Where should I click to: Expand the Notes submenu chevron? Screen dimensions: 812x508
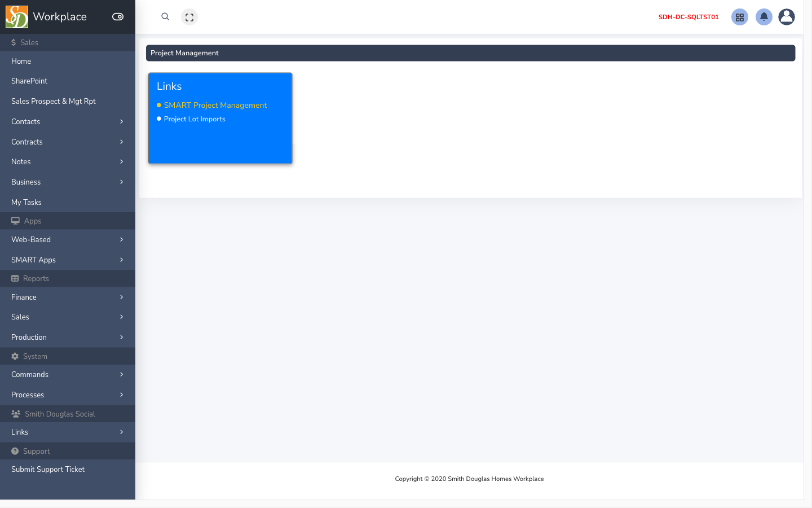pyautogui.click(x=121, y=161)
